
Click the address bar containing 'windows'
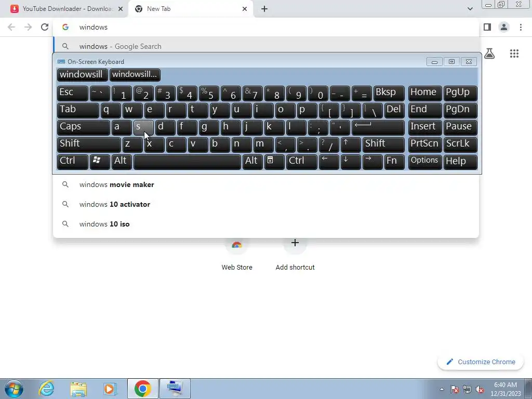click(x=266, y=27)
